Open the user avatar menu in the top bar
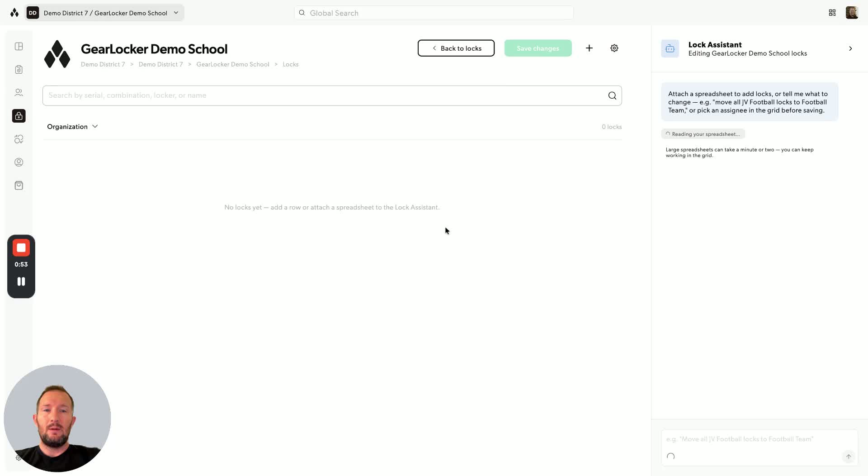 pos(852,13)
